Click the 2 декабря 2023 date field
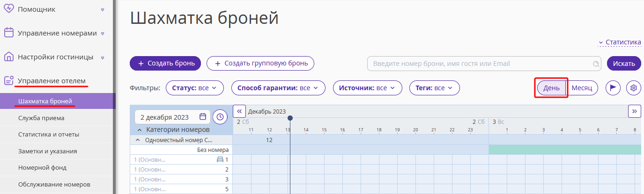The height and width of the screenshot is (194, 644). point(173,117)
